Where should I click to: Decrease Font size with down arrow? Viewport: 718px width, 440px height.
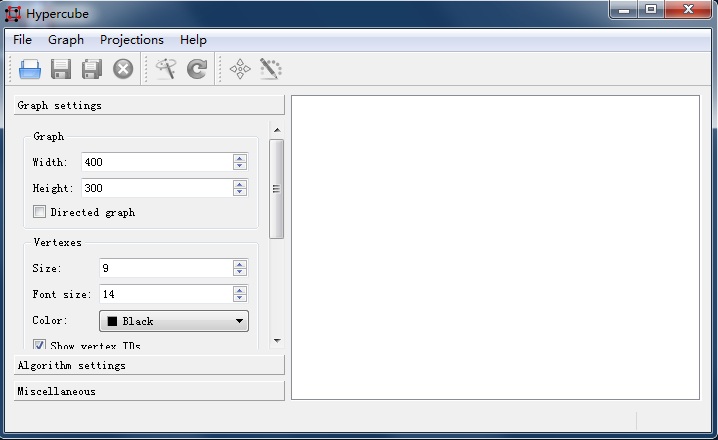tap(240, 298)
